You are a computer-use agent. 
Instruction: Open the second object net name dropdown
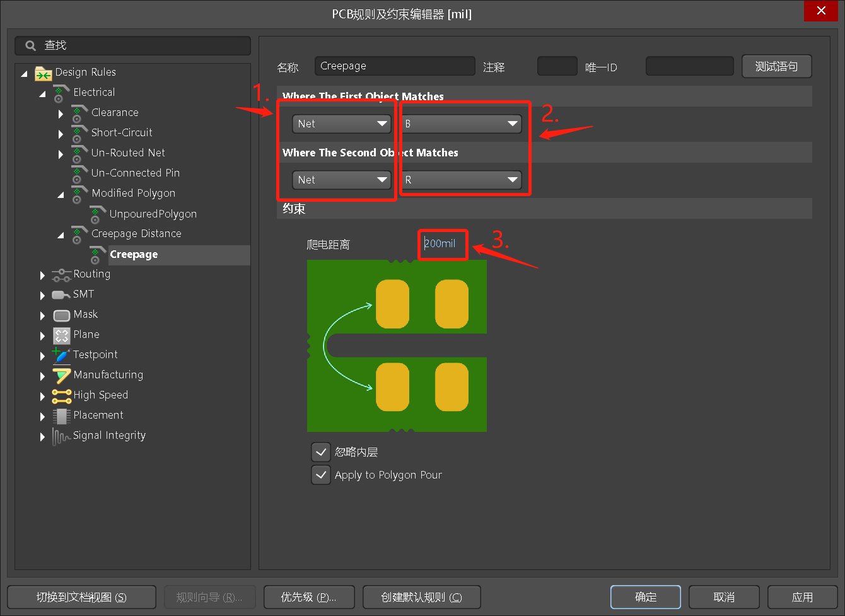461,180
